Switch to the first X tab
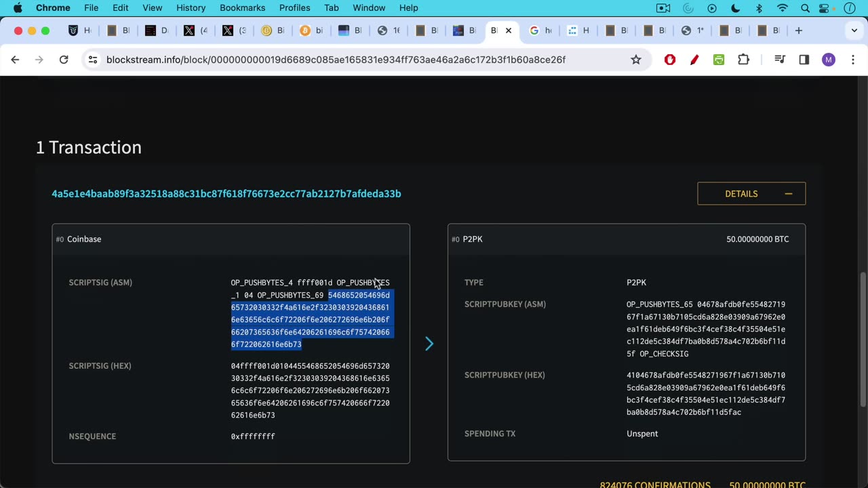This screenshot has width=868, height=488. coord(196,30)
